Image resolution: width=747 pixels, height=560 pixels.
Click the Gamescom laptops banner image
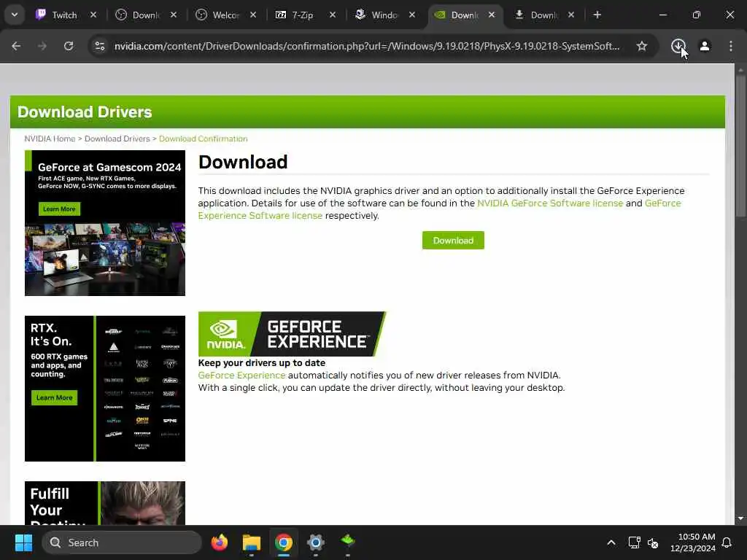pos(105,260)
